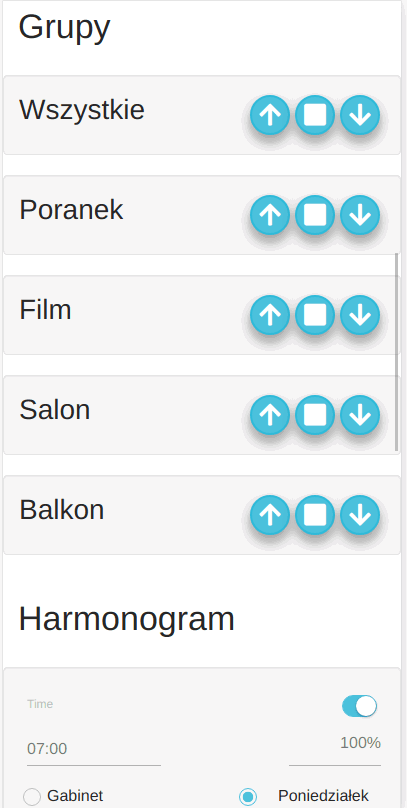Toggle the schedule enable switch off

tap(360, 706)
